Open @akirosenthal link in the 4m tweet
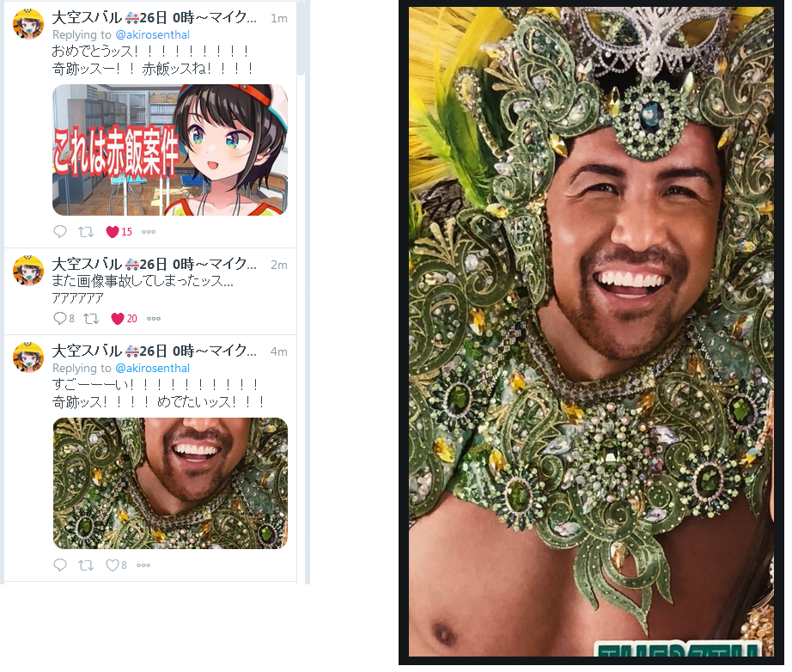Image resolution: width=792 pixels, height=672 pixels. [153, 369]
